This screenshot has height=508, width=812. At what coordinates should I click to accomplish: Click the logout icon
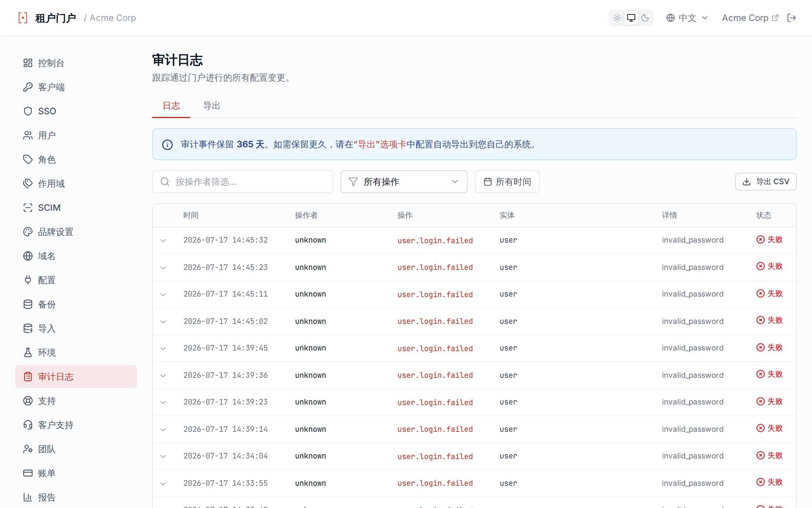[x=791, y=18]
